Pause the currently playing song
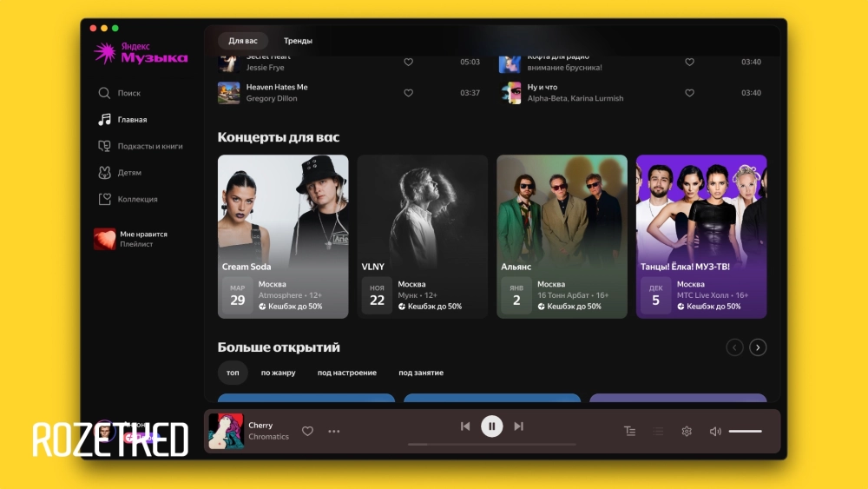The width and height of the screenshot is (868, 489). click(x=492, y=426)
